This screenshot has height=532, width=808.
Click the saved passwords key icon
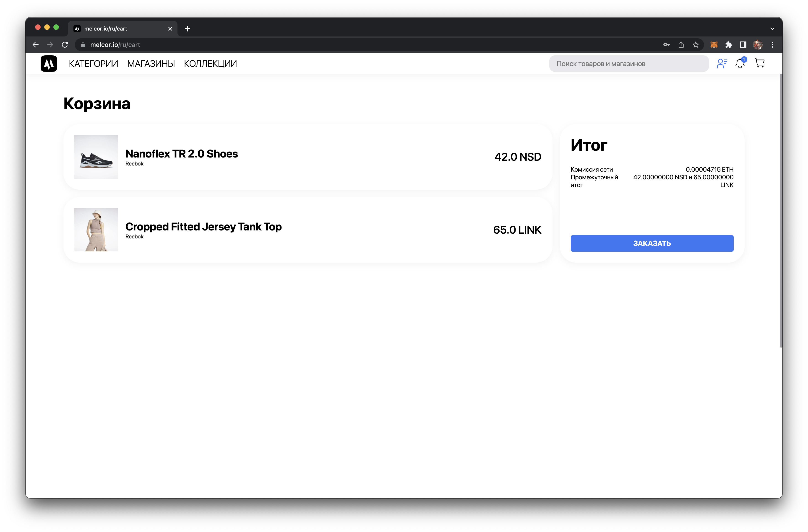(666, 45)
